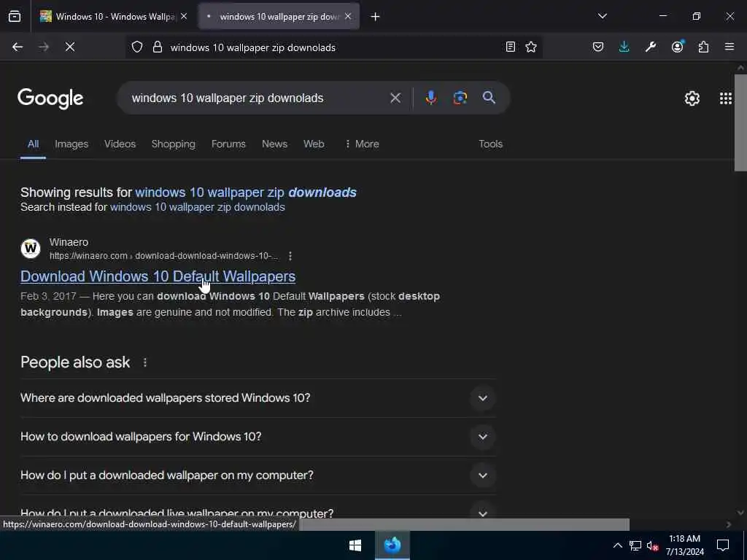This screenshot has width=747, height=560.
Task: Go to Google home via logo
Action: pyautogui.click(x=50, y=98)
